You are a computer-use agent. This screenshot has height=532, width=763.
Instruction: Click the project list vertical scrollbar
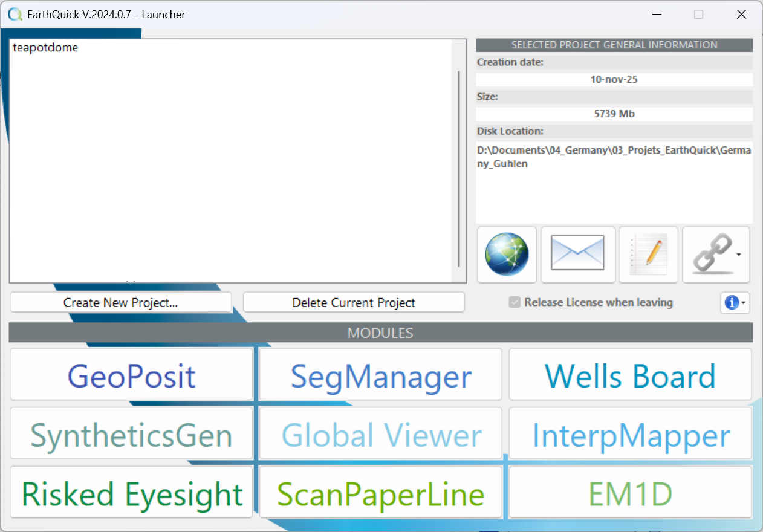pyautogui.click(x=459, y=169)
